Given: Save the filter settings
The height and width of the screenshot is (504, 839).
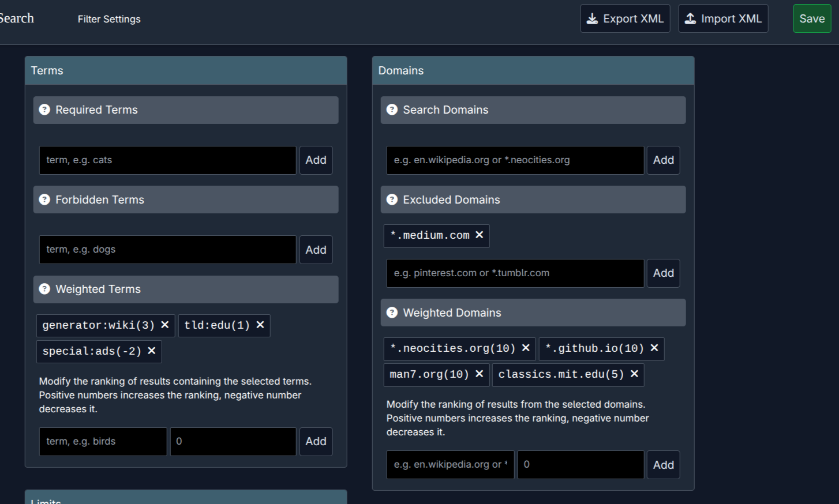Looking at the screenshot, I should tap(812, 18).
